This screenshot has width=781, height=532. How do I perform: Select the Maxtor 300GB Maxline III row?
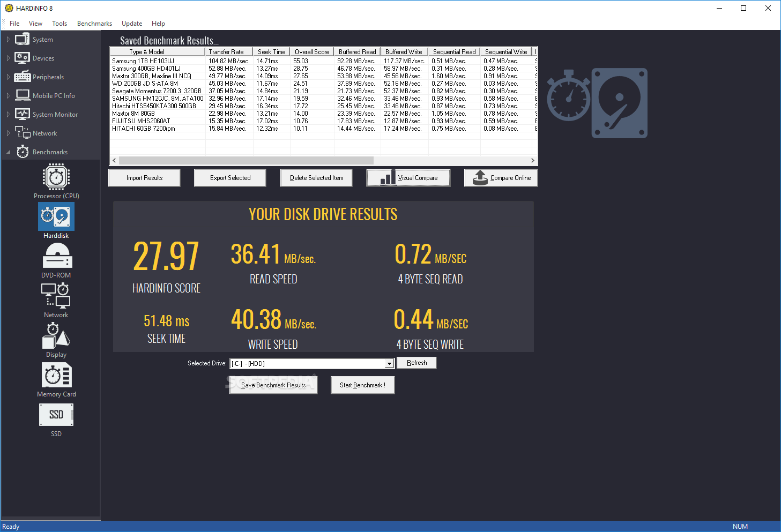[x=323, y=76]
